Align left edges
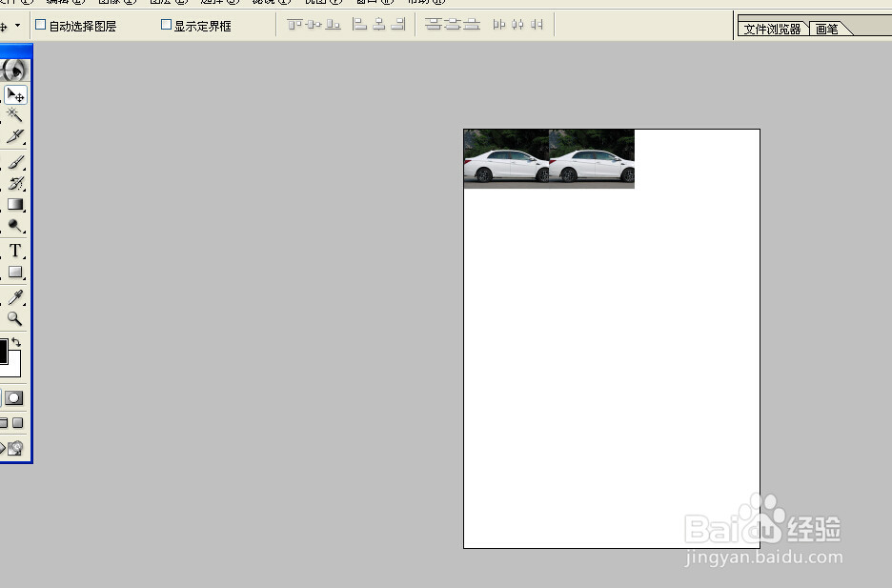The height and width of the screenshot is (588, 892). (x=359, y=25)
